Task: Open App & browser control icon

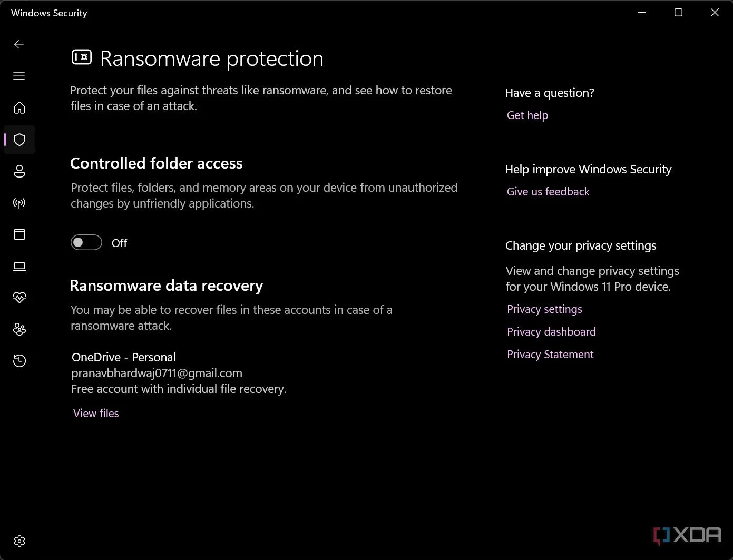Action: tap(19, 234)
